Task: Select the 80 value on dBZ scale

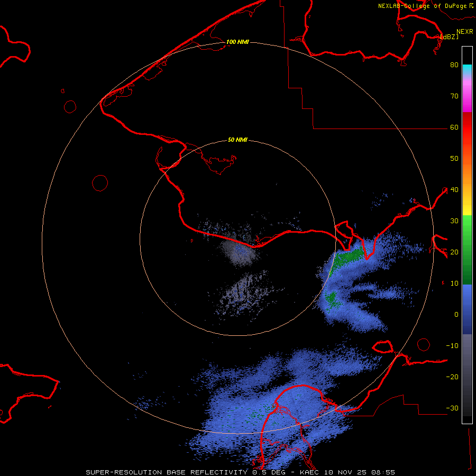Action: 454,65
